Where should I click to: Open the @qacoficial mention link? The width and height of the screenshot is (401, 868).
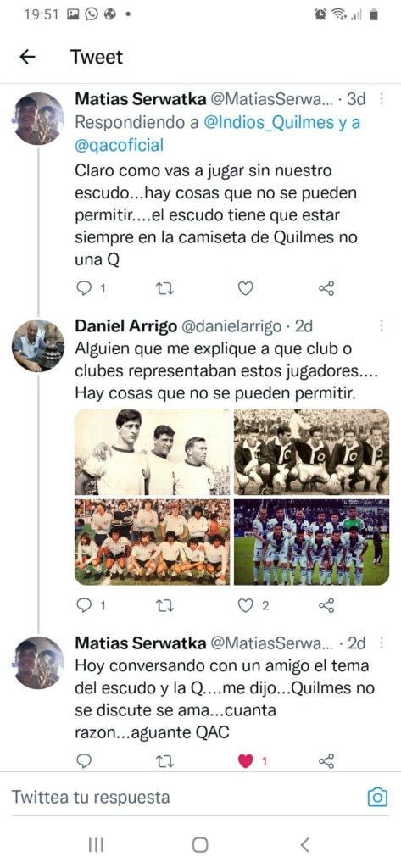click(119, 146)
